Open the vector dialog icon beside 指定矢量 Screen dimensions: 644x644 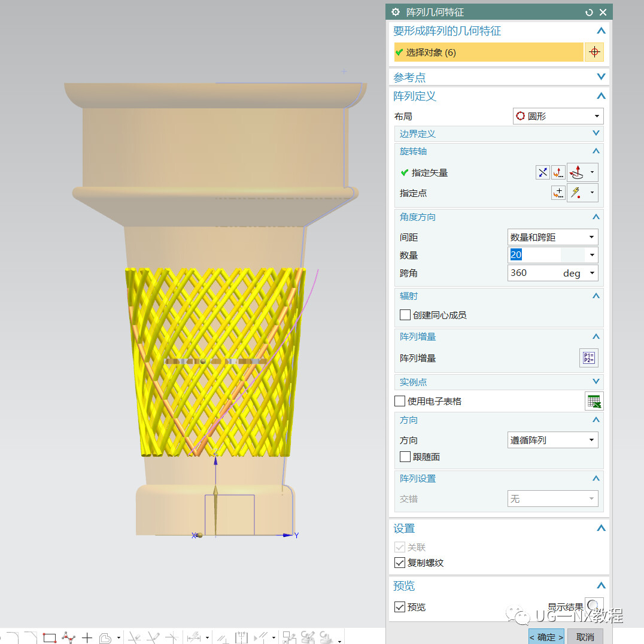558,172
